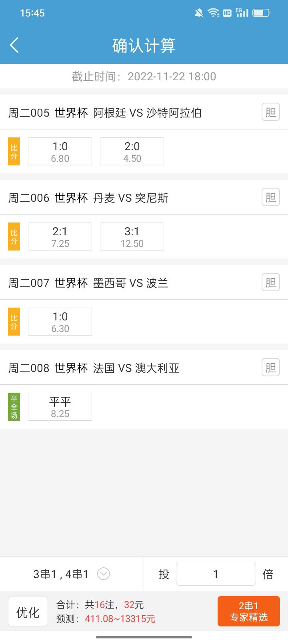
Task: Open the 3串1, 4串1 parlay selector
Action: (61, 574)
